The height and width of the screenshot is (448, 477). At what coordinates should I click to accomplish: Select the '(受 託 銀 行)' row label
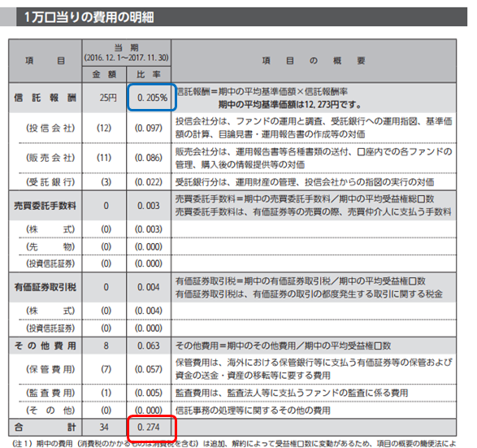50,182
